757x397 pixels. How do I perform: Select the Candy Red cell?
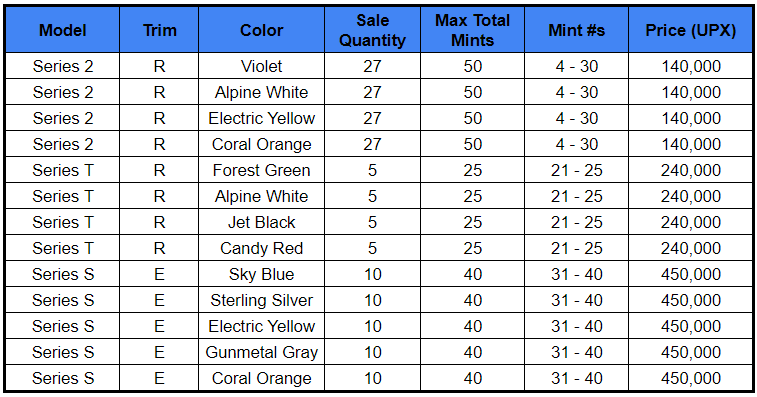tap(261, 248)
